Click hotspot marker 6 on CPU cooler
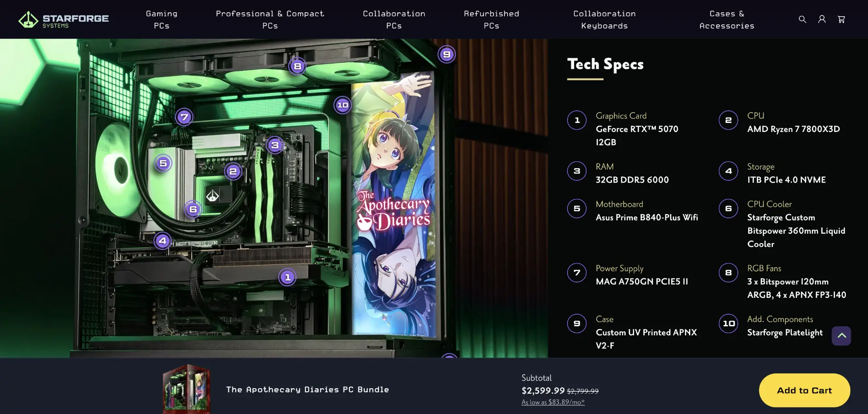 193,209
